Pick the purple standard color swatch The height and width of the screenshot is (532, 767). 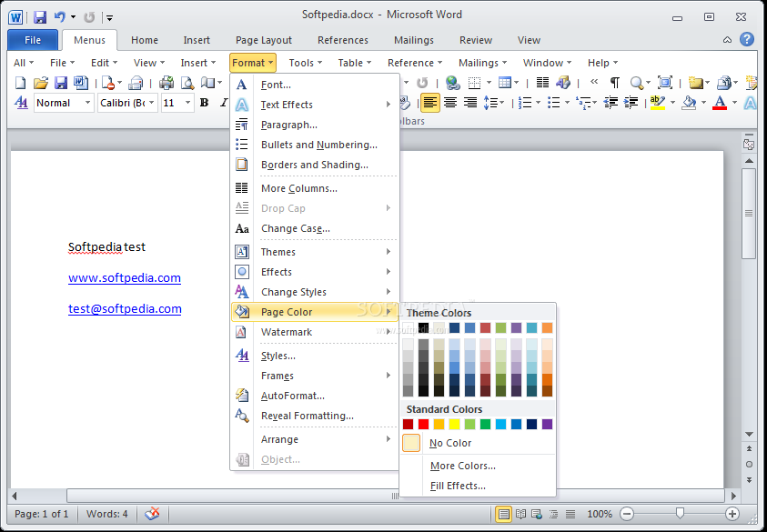[x=548, y=424]
